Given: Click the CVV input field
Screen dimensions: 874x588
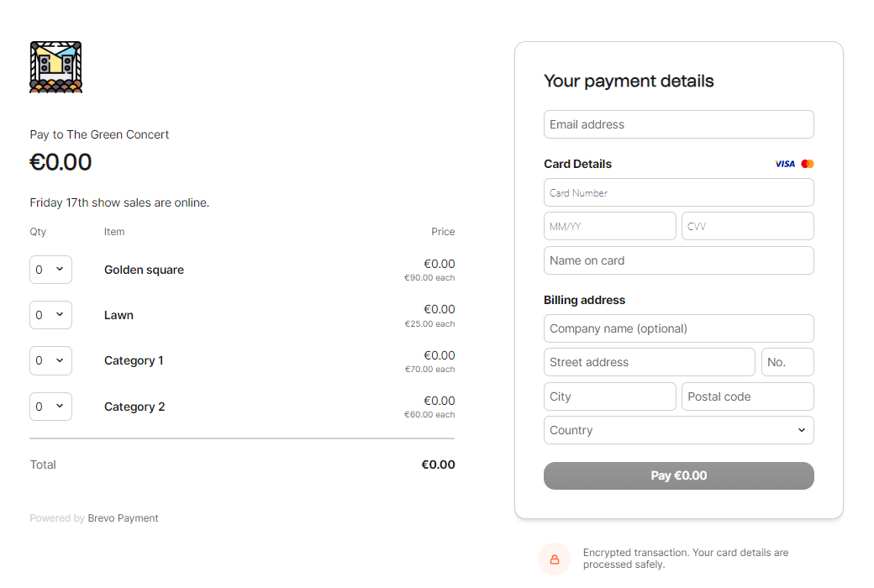Looking at the screenshot, I should (747, 226).
